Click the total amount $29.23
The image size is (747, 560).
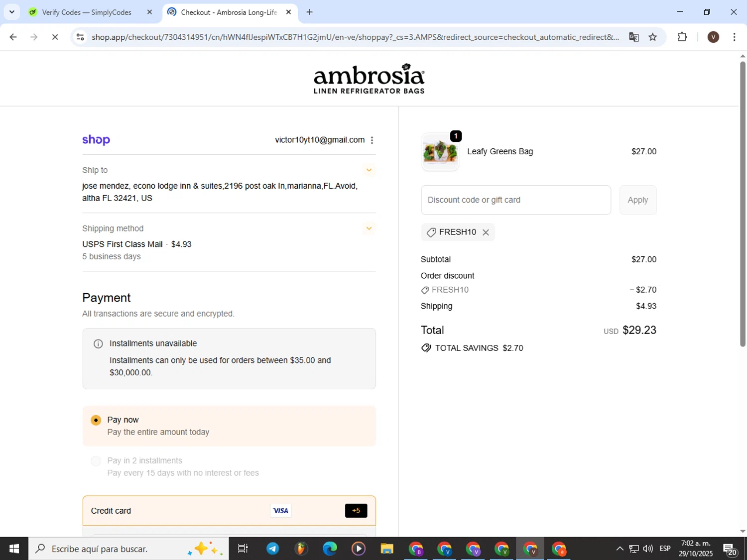639,330
